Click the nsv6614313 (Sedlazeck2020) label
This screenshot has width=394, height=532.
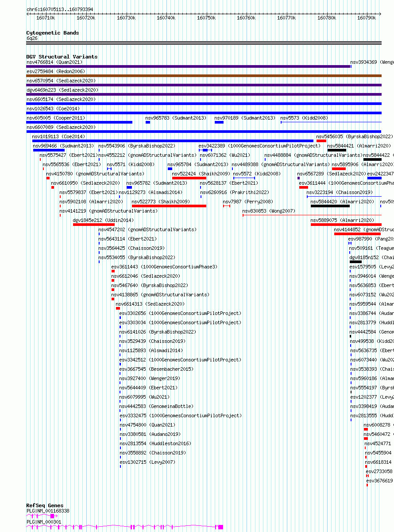pos(151,304)
